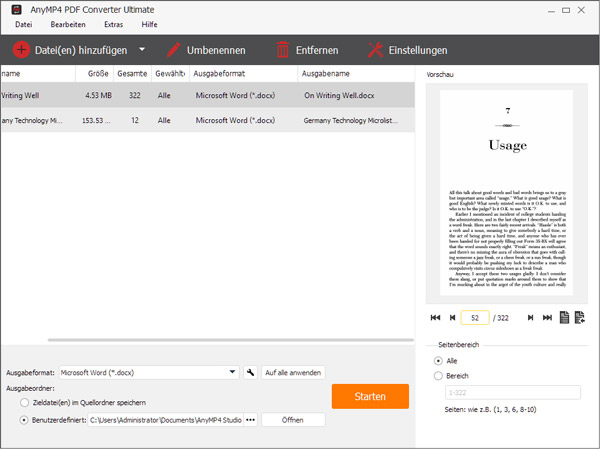Click the red plus add-files icon

pos(21,50)
